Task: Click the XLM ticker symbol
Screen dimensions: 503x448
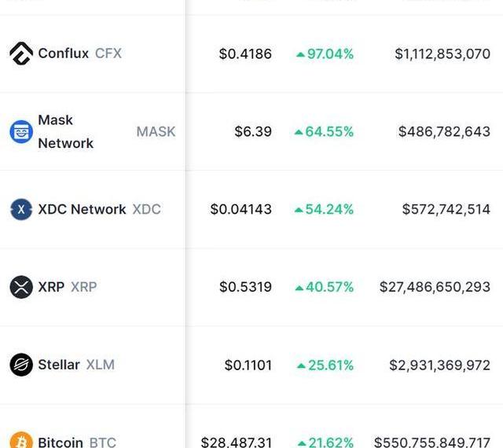Action: 100,365
